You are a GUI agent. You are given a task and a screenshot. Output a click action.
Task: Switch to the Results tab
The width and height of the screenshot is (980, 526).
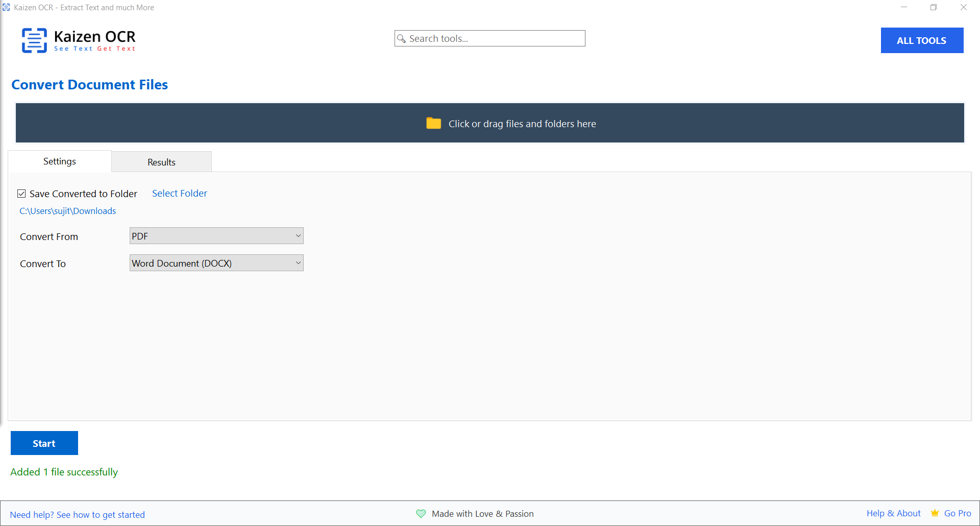click(x=161, y=161)
